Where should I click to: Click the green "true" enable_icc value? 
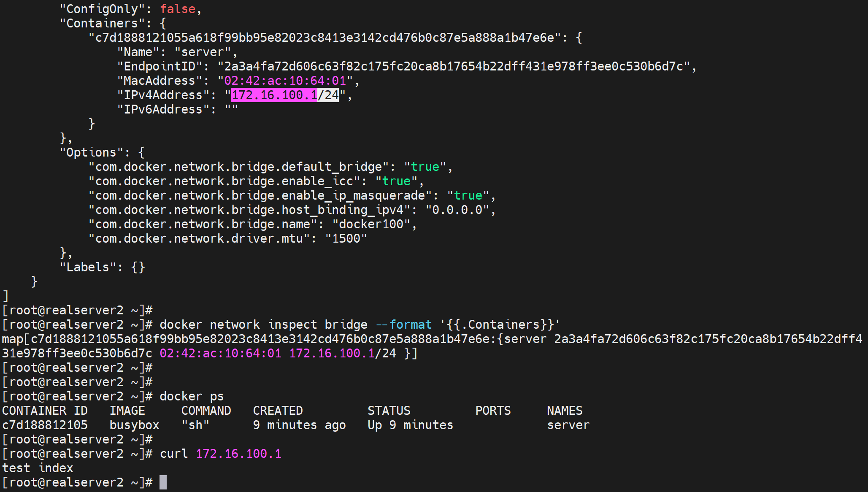(396, 181)
